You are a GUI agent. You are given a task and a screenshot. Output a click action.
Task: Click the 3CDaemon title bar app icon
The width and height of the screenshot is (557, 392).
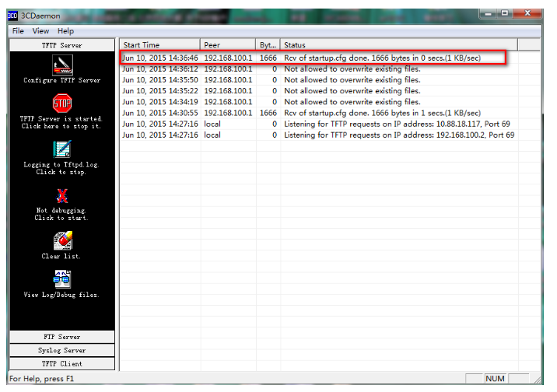(12, 16)
